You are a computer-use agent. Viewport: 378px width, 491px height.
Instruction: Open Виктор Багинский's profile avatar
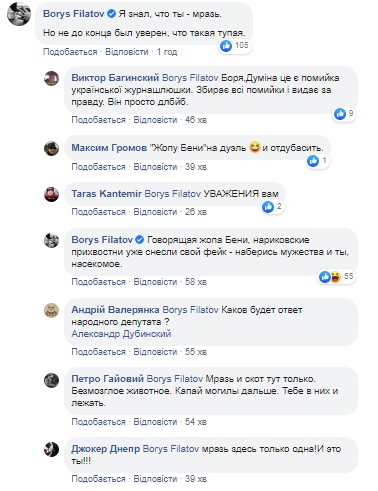51,78
